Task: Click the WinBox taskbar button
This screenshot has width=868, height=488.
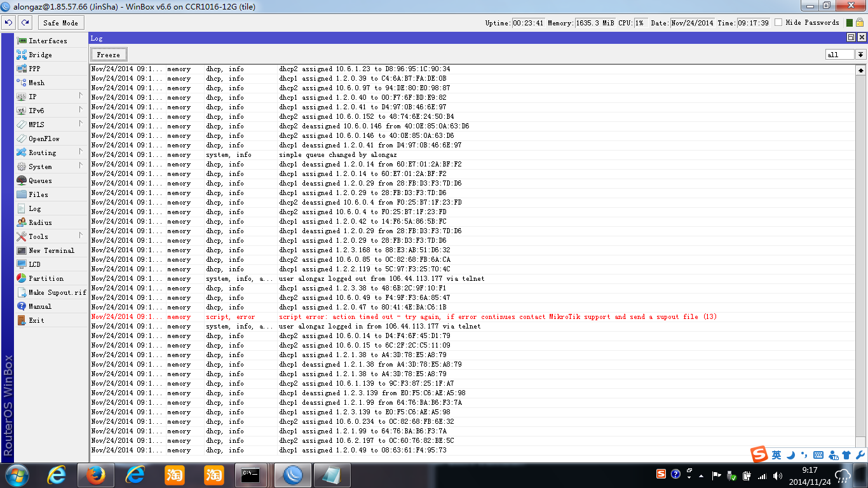Action: coord(293,475)
